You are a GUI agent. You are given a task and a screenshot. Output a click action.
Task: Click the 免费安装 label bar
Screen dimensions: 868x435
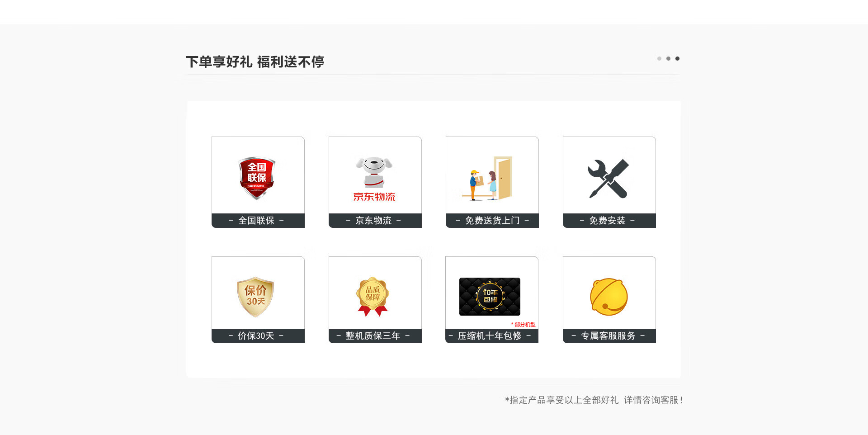click(609, 221)
